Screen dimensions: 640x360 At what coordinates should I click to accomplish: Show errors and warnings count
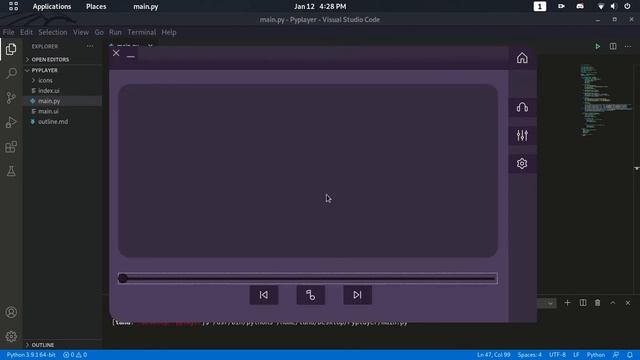(x=75, y=355)
